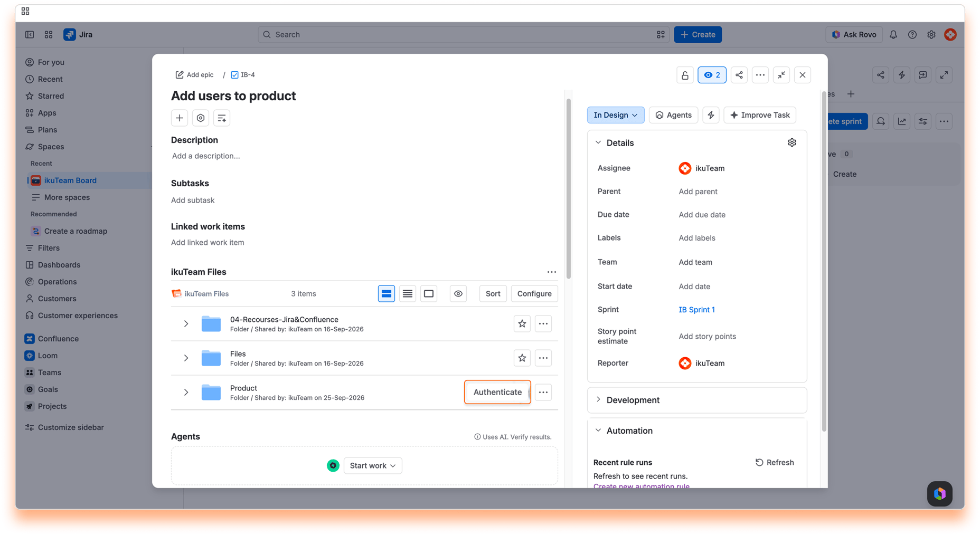
Task: Open Details configure gear icon
Action: pyautogui.click(x=792, y=142)
